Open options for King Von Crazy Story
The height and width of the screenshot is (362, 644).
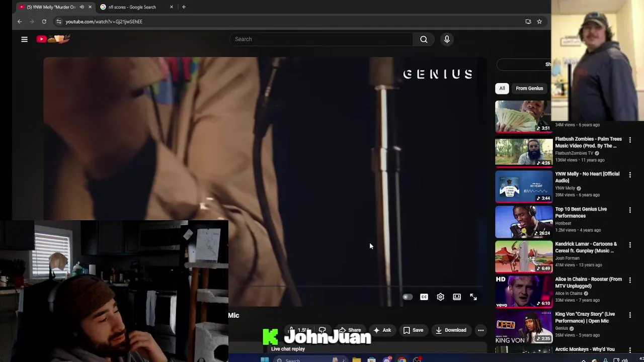tap(630, 315)
